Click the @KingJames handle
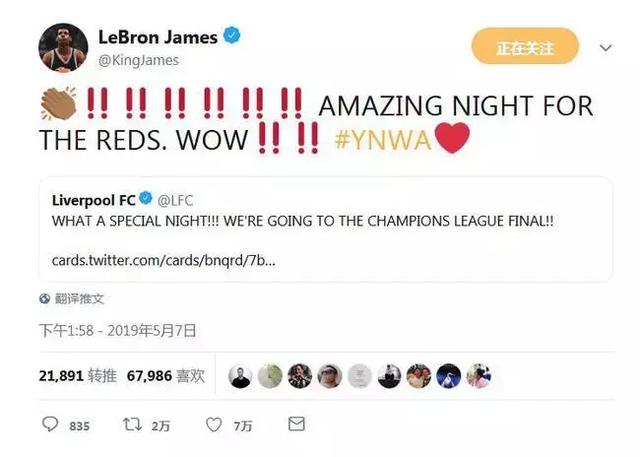This screenshot has height=457, width=640. tap(138, 60)
